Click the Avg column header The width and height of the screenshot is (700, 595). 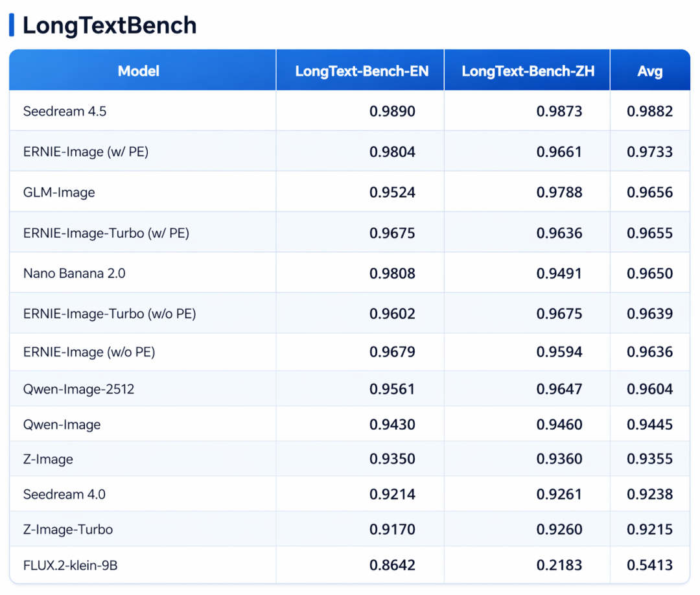point(650,71)
